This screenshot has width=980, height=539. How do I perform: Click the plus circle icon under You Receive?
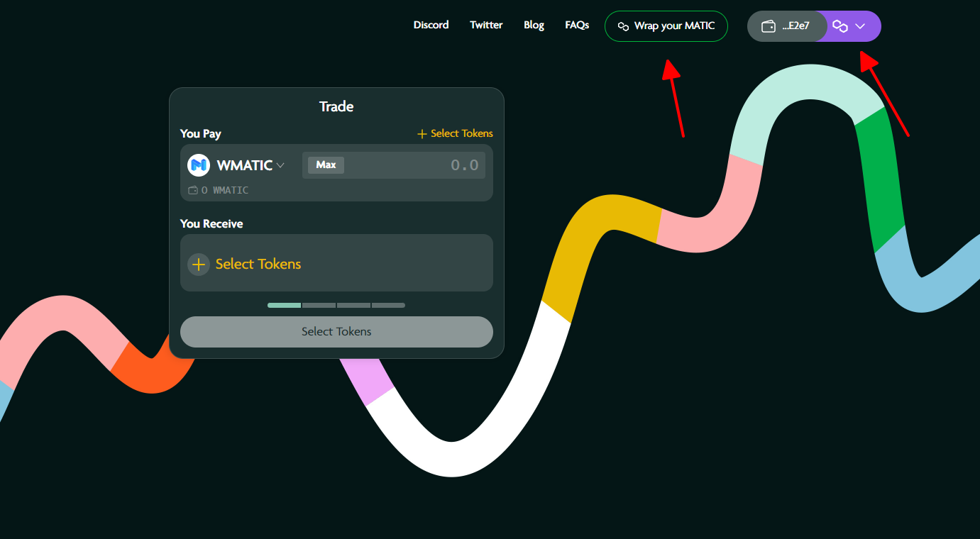tap(199, 265)
